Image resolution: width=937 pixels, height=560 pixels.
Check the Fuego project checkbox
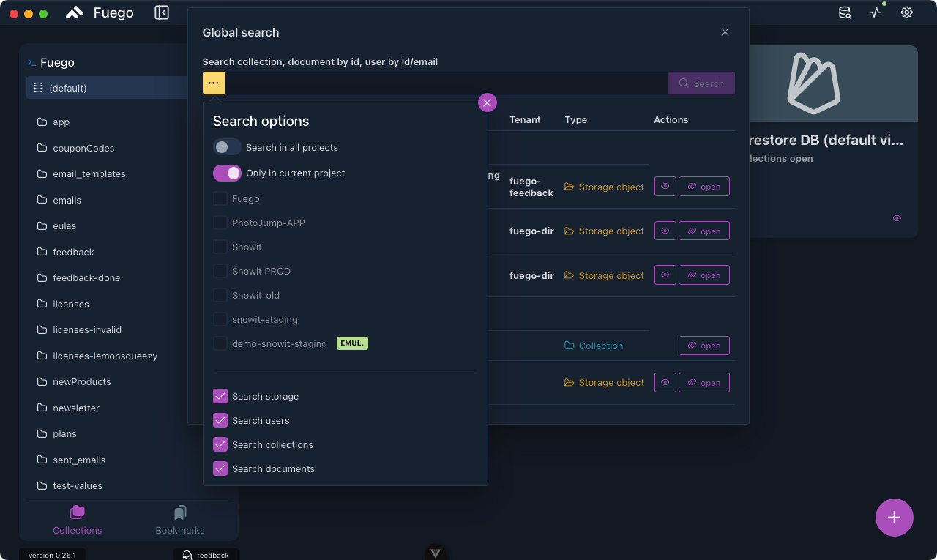(x=220, y=198)
